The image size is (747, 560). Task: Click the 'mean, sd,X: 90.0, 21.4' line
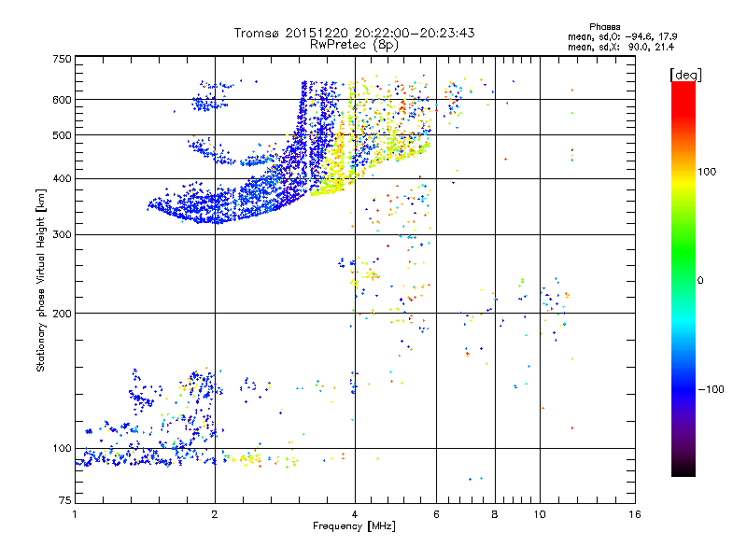tap(621, 47)
